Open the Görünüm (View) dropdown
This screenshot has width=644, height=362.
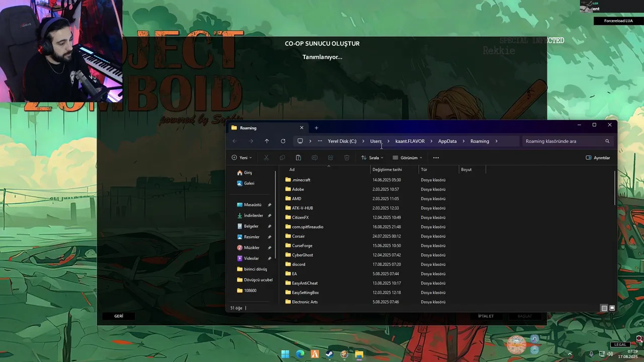coord(408,158)
